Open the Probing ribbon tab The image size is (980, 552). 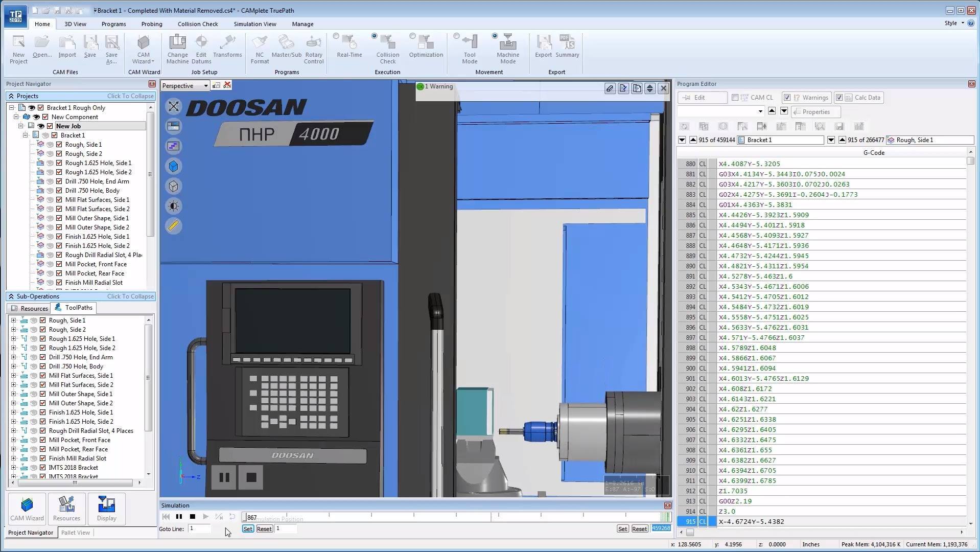point(152,24)
